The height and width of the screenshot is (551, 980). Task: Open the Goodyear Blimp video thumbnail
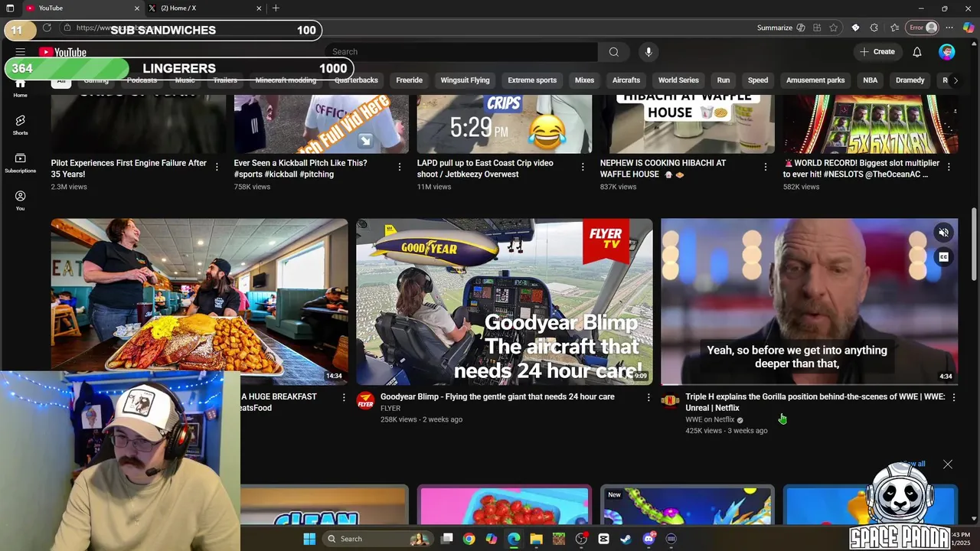coord(505,302)
